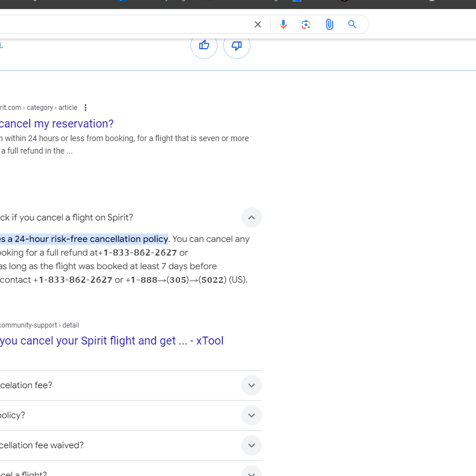The height and width of the screenshot is (476, 476).
Task: Open the xTool 'cancel your Spirit flight' link
Action: tap(112, 341)
